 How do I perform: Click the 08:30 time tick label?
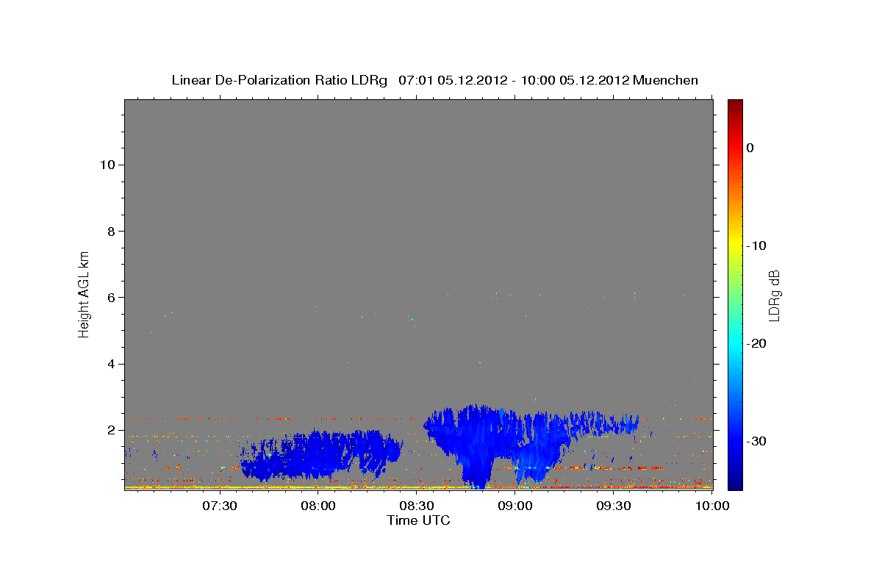pyautogui.click(x=417, y=506)
